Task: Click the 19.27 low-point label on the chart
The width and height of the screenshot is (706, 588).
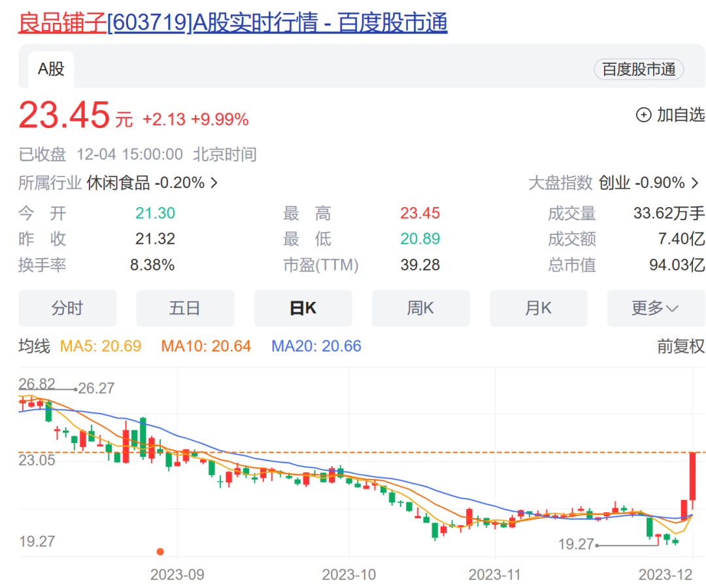Action: [x=576, y=544]
